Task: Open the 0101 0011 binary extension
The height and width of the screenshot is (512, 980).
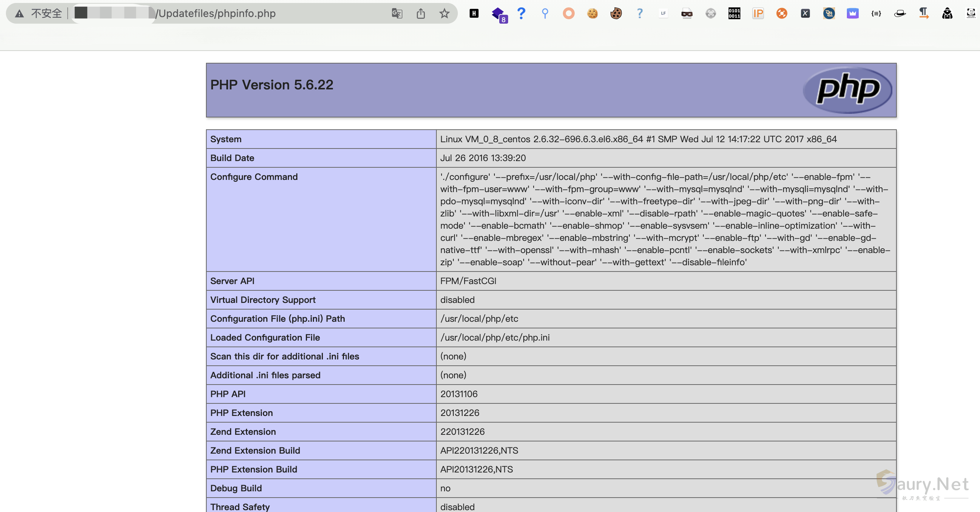Action: (x=734, y=13)
